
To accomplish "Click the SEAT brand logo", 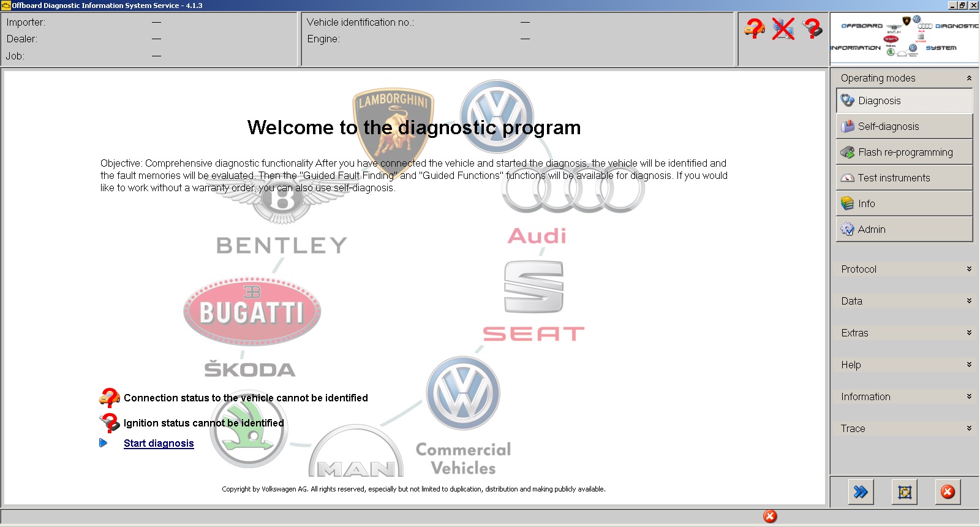I will [533, 300].
